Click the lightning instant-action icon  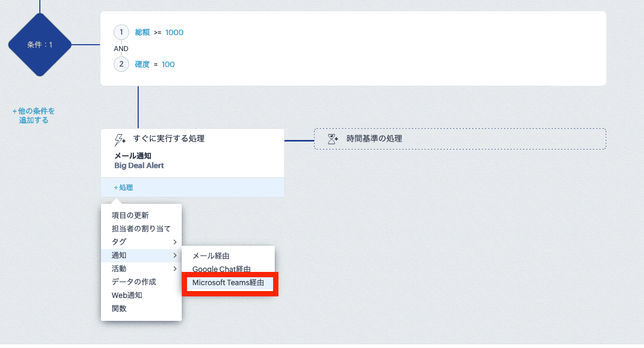point(120,139)
